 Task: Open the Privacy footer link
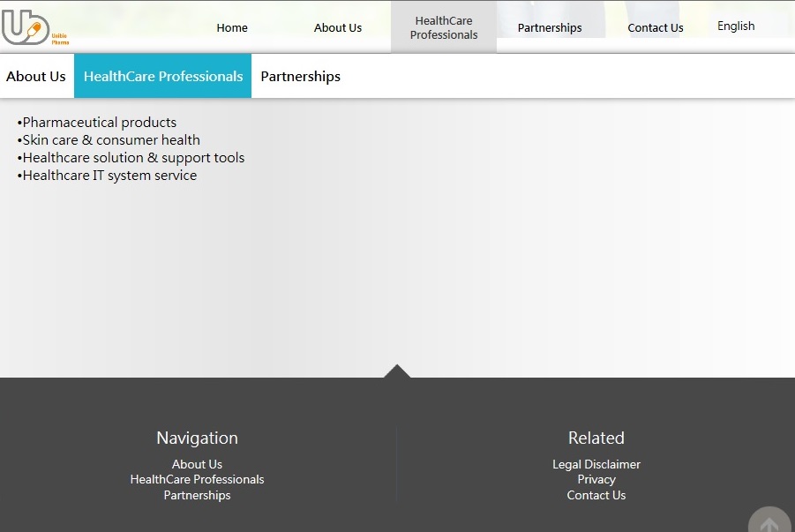click(x=596, y=479)
